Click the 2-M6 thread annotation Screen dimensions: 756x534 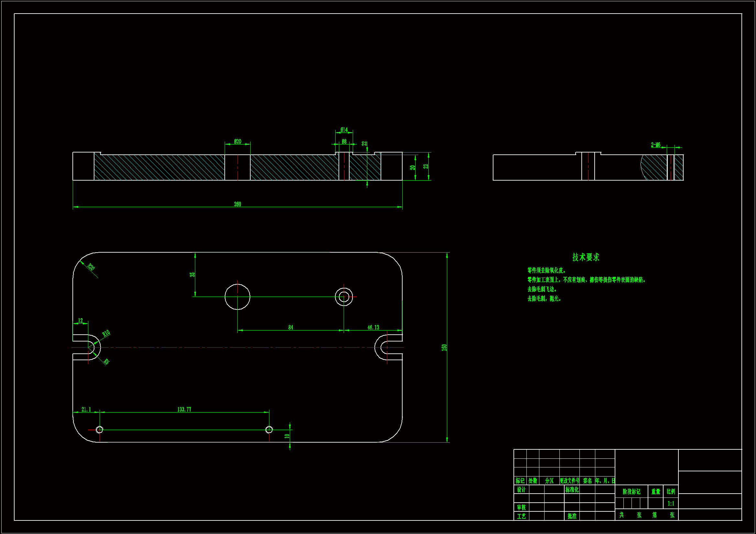coord(655,145)
